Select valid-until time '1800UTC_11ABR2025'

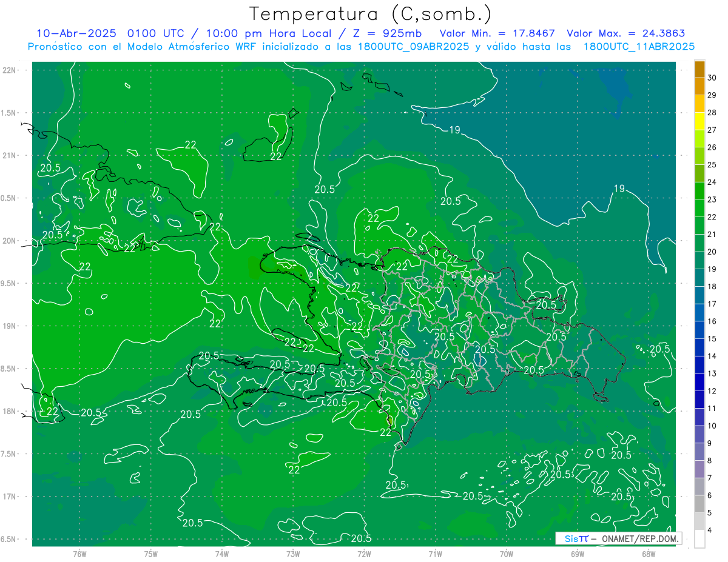point(639,47)
